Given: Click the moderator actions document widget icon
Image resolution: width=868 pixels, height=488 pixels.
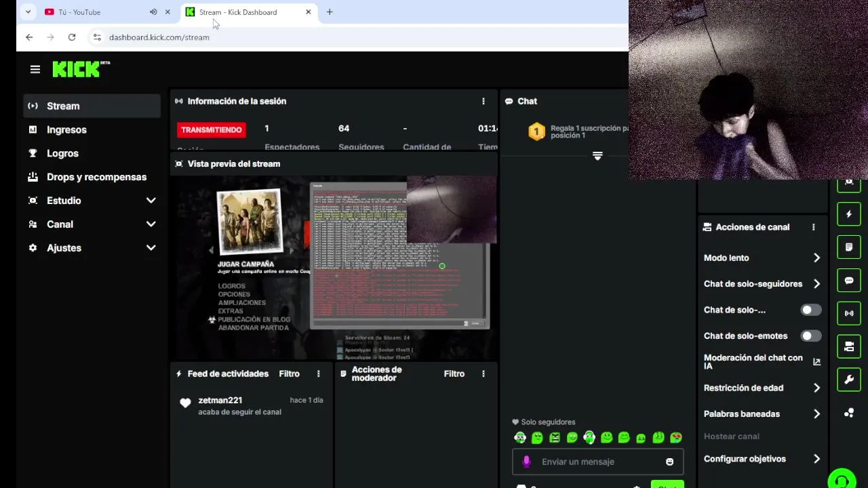Looking at the screenshot, I should 849,247.
